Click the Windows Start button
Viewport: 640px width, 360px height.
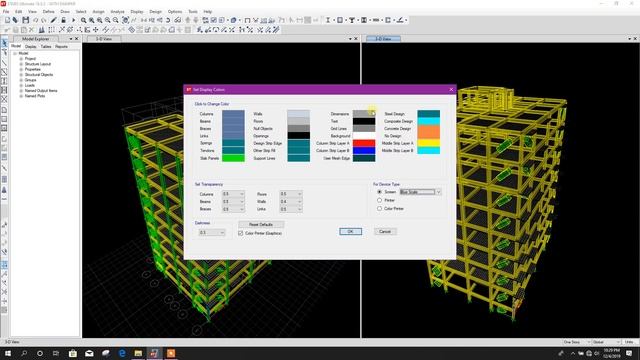[8, 353]
